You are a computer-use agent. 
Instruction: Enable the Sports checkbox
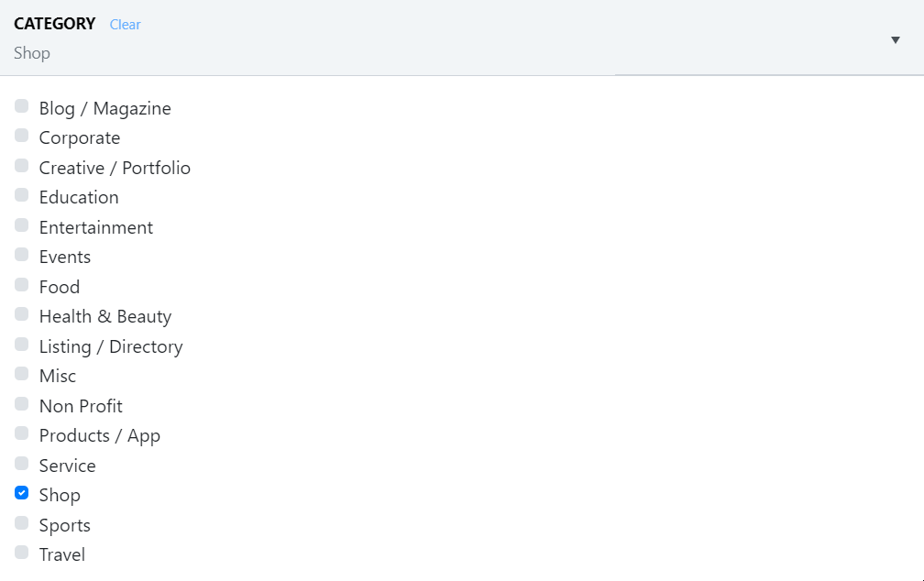22,523
